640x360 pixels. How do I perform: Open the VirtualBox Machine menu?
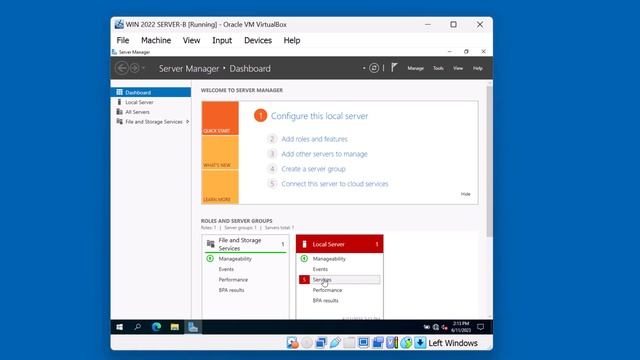156,40
